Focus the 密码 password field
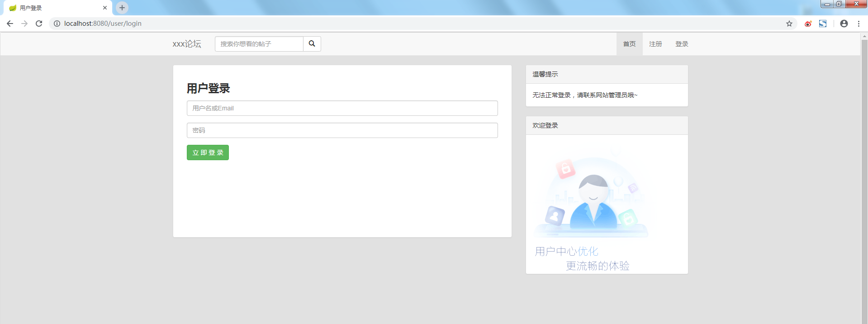This screenshot has height=324, width=868. coord(342,130)
